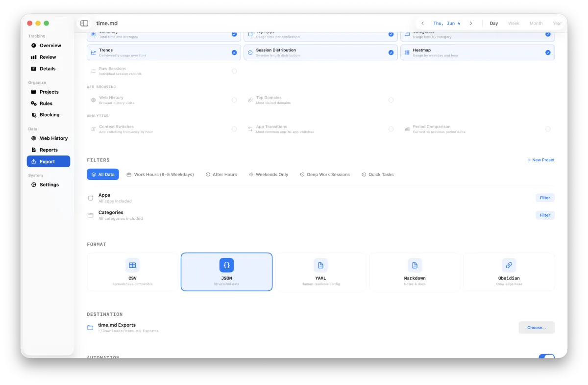Enable Top Domains section

391,100
